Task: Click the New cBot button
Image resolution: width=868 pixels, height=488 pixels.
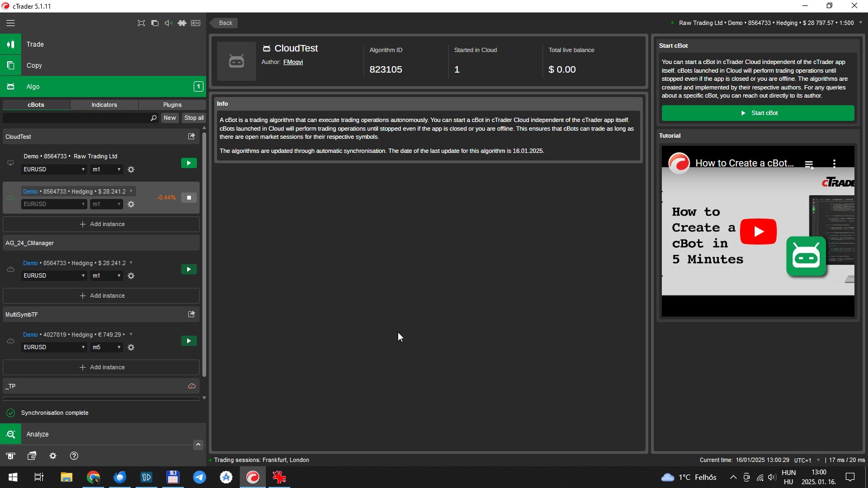Action: 170,118
